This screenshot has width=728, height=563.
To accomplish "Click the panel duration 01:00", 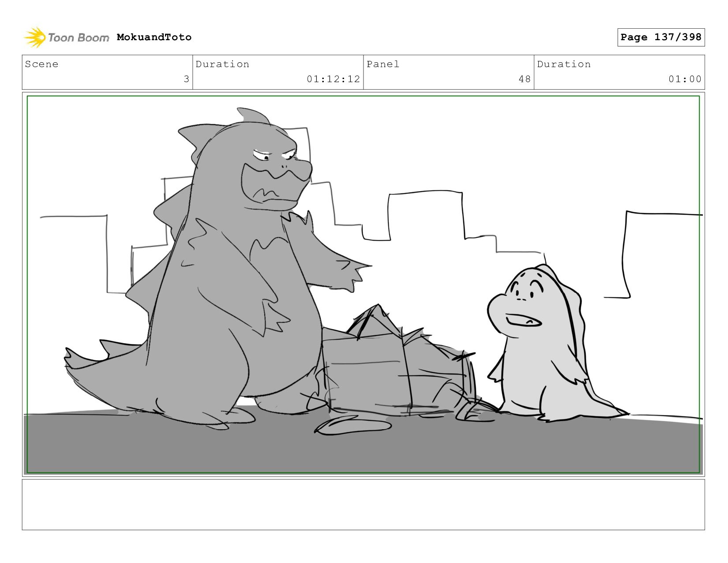I will click(685, 79).
